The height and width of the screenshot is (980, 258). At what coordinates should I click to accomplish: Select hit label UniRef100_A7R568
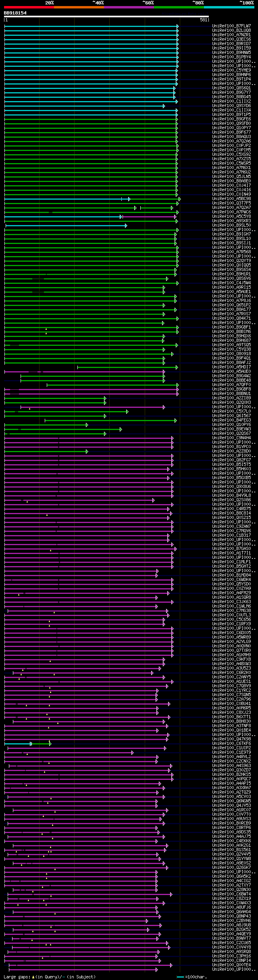pos(231,252)
